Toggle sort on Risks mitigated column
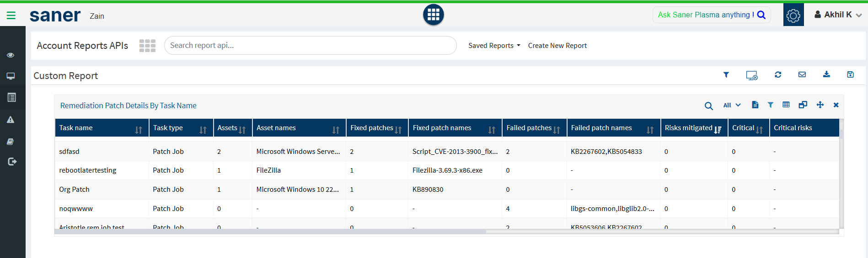The height and width of the screenshot is (258, 868). click(x=718, y=130)
